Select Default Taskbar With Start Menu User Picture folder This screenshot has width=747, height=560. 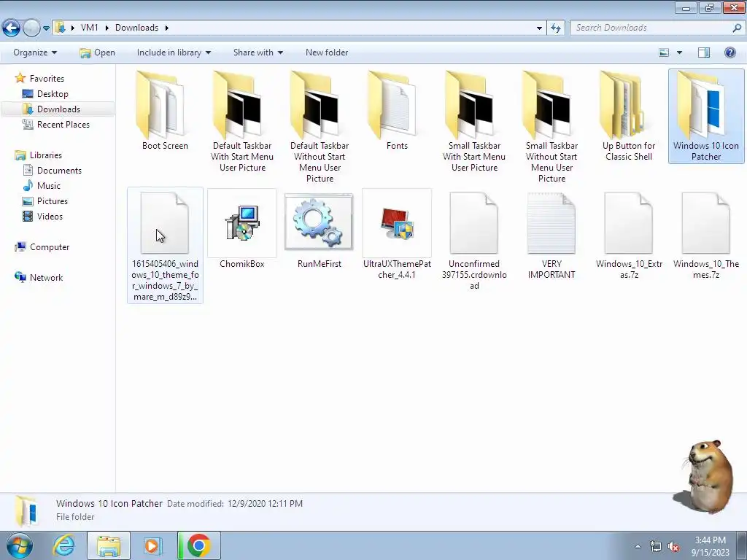242,122
